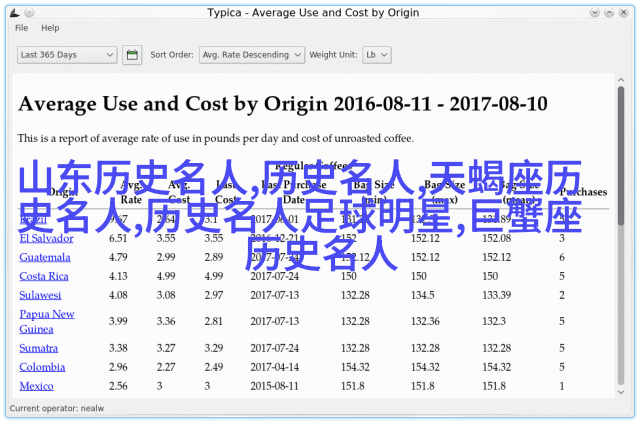Click the Costa Rica link
Viewport: 640px width, 423px height.
(44, 276)
